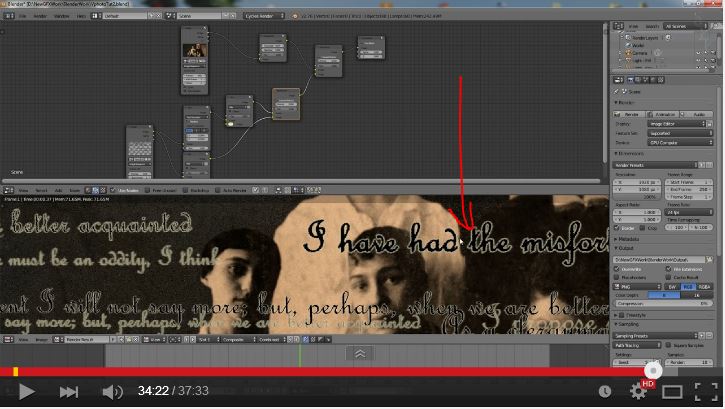Toggle the Use Nodes checkbox
Screen dimensions: 725x409
113,190
